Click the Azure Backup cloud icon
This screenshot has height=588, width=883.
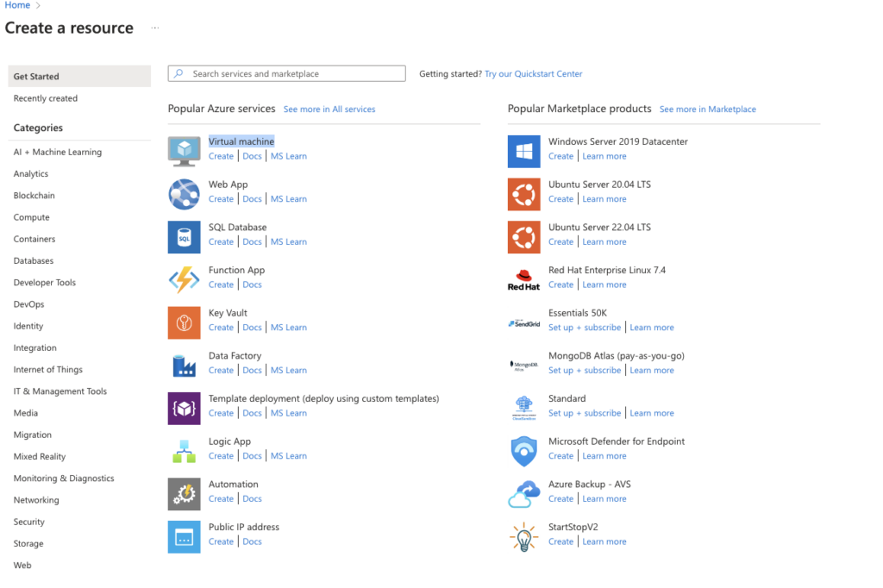pos(523,493)
